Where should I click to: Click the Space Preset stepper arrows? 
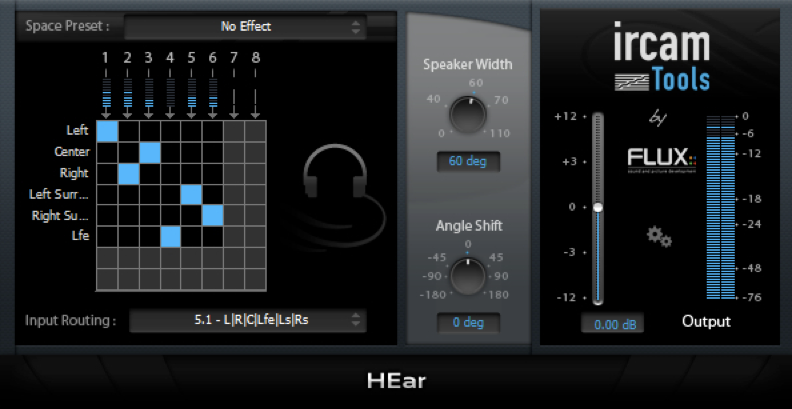(356, 27)
